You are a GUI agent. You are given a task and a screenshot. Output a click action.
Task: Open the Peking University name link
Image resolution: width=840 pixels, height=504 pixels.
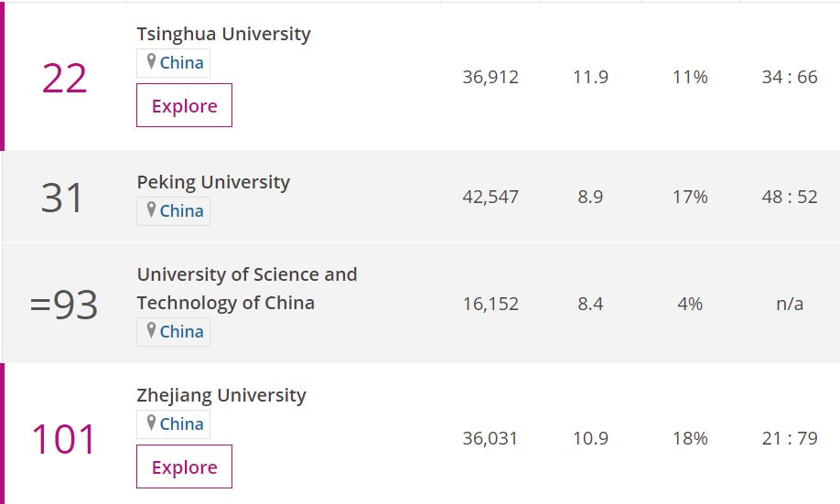[213, 182]
